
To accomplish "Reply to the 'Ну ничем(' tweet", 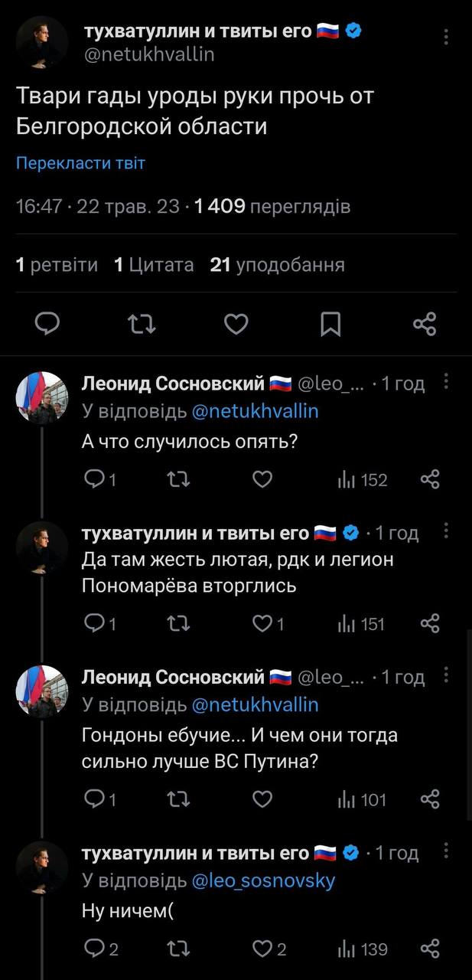I will [x=101, y=949].
